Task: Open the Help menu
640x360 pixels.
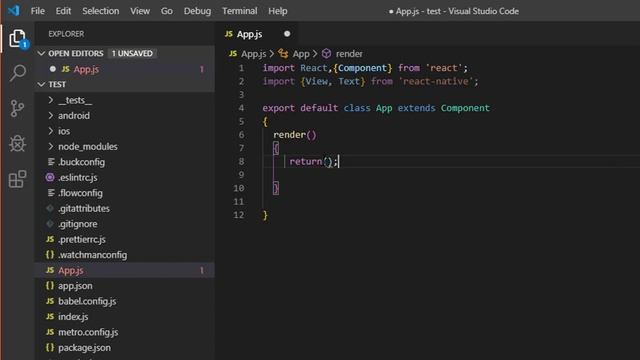Action: [x=278, y=11]
